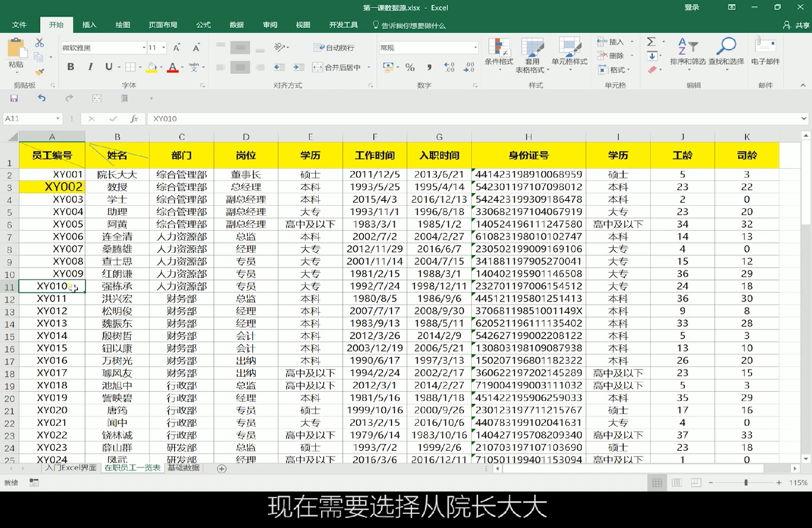
Task: Click the 登录 sign-in button
Action: [692, 7]
